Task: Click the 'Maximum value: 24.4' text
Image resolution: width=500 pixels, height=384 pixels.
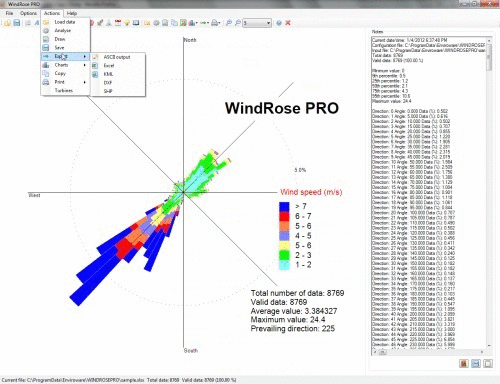Action: [x=288, y=320]
